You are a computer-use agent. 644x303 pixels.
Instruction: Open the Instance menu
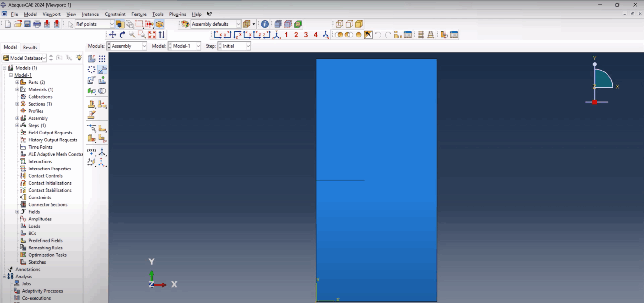(x=90, y=14)
